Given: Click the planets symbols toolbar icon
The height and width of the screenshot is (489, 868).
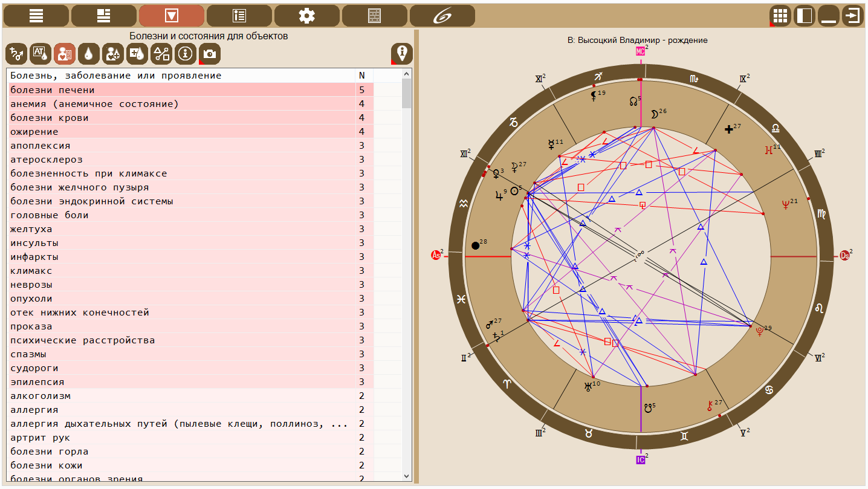Looking at the screenshot, I should pos(16,54).
